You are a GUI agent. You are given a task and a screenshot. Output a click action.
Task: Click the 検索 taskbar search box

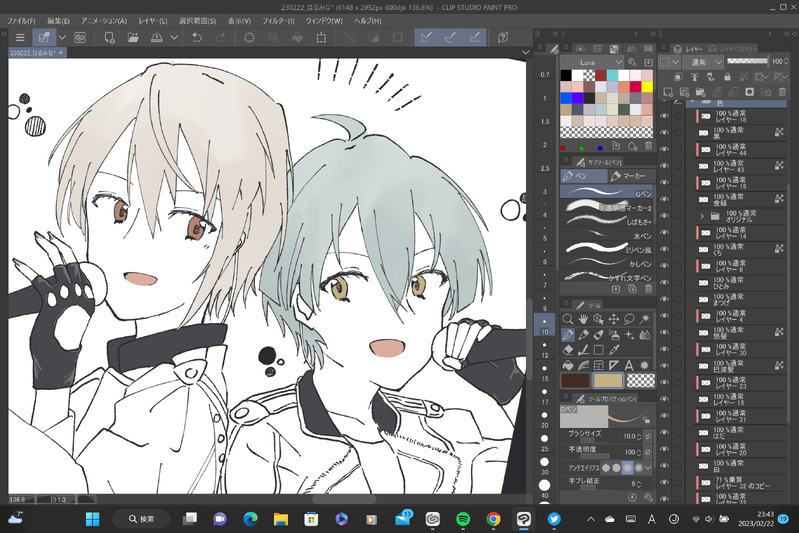[x=141, y=519]
